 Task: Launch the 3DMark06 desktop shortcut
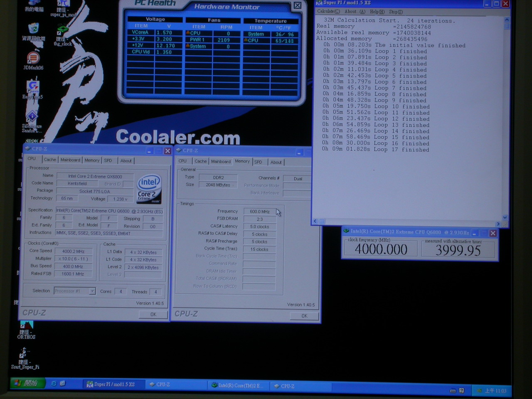[x=33, y=61]
